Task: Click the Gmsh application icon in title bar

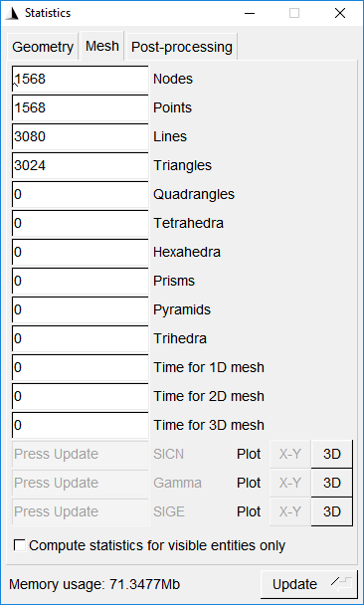Action: [13, 13]
